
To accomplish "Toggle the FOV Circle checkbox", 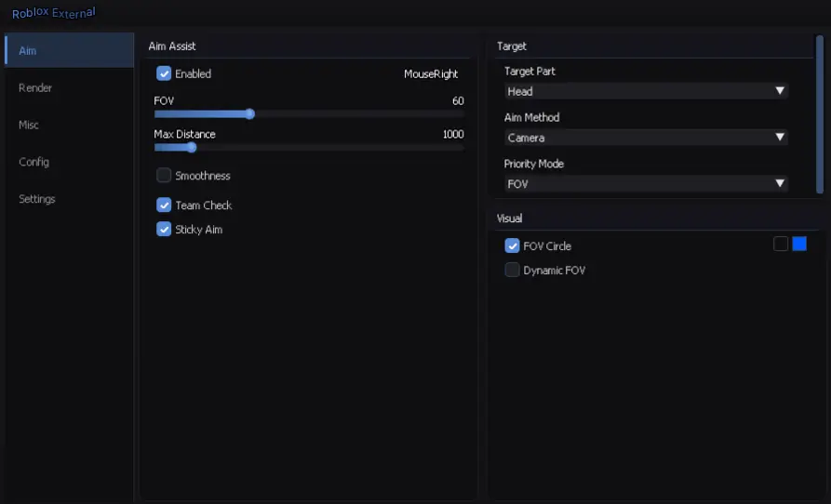I will coord(512,246).
